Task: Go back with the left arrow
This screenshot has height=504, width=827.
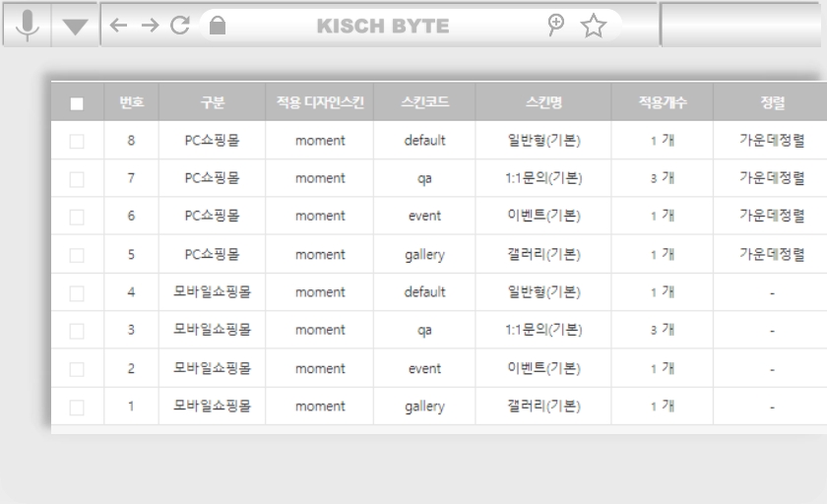Action: click(118, 25)
